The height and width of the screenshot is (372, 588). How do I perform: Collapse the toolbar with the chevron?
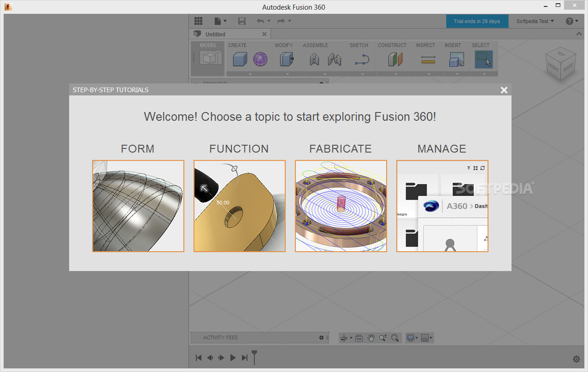(x=579, y=34)
